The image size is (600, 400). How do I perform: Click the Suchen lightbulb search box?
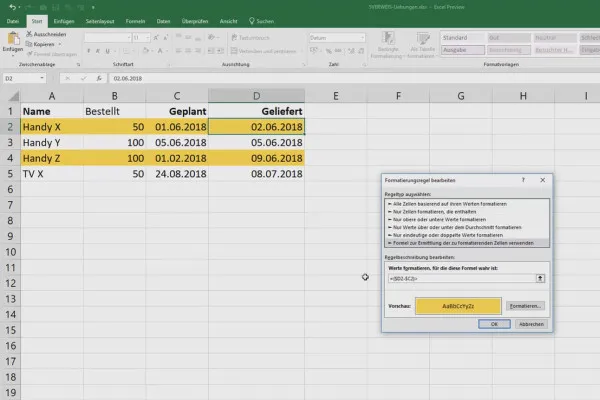click(x=261, y=21)
